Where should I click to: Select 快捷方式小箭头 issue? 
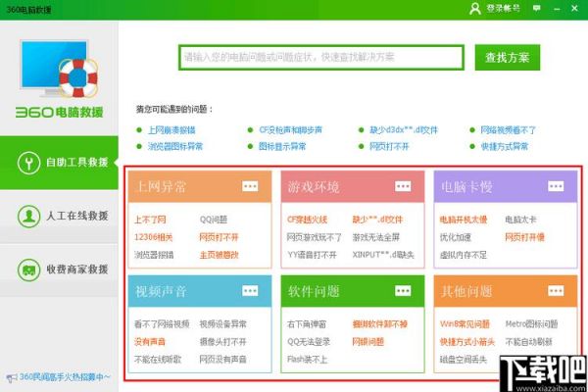(x=467, y=342)
